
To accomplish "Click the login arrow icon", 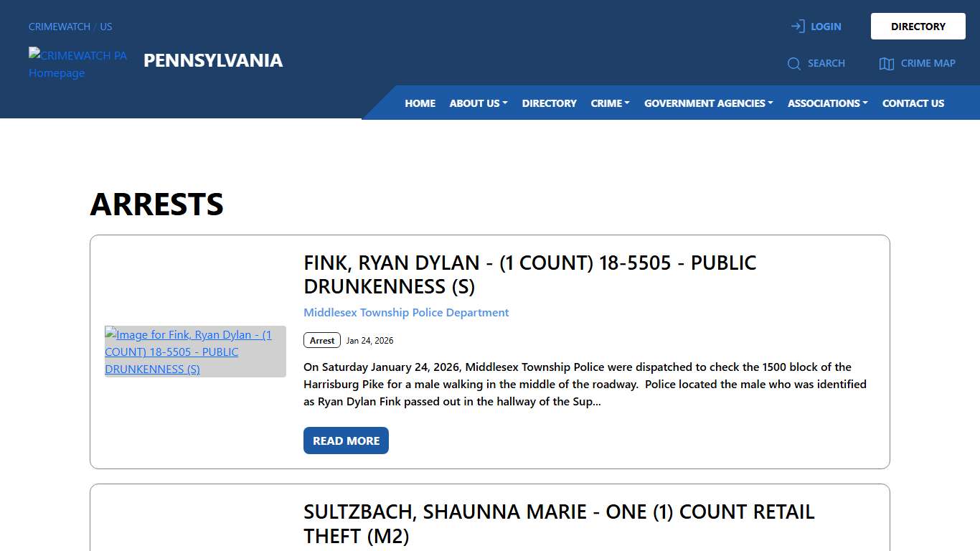I will [x=798, y=27].
